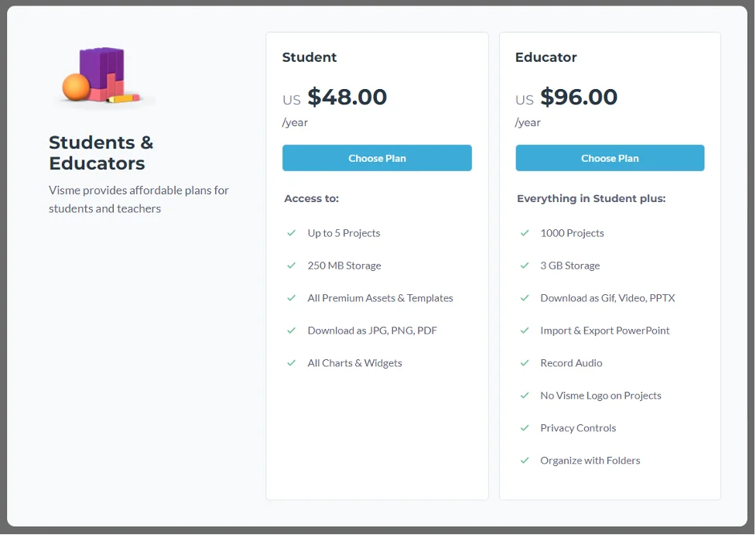Click the Student plan title

point(310,57)
